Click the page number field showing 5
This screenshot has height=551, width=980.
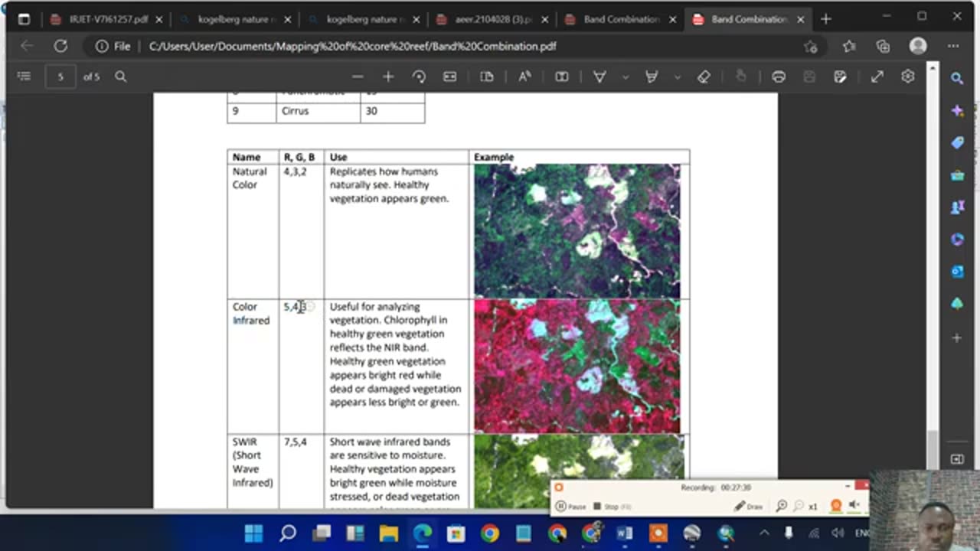(60, 77)
